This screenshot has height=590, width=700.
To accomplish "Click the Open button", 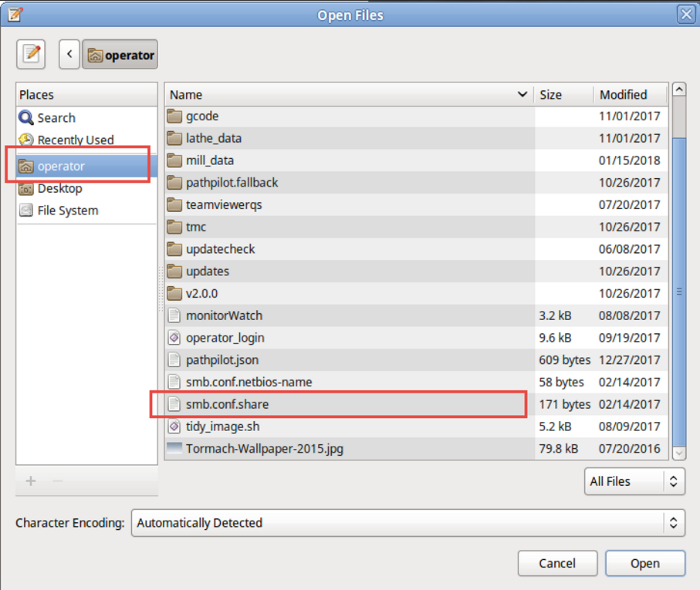I will 644,564.
